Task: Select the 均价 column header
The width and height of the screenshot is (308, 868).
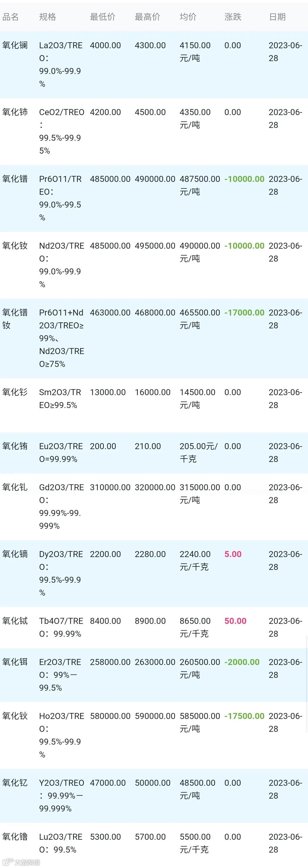Action: coord(188,17)
